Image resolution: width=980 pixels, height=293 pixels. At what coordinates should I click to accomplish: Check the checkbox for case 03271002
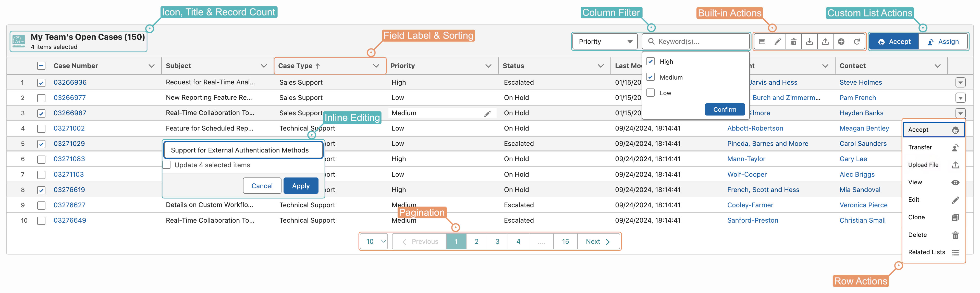[41, 129]
